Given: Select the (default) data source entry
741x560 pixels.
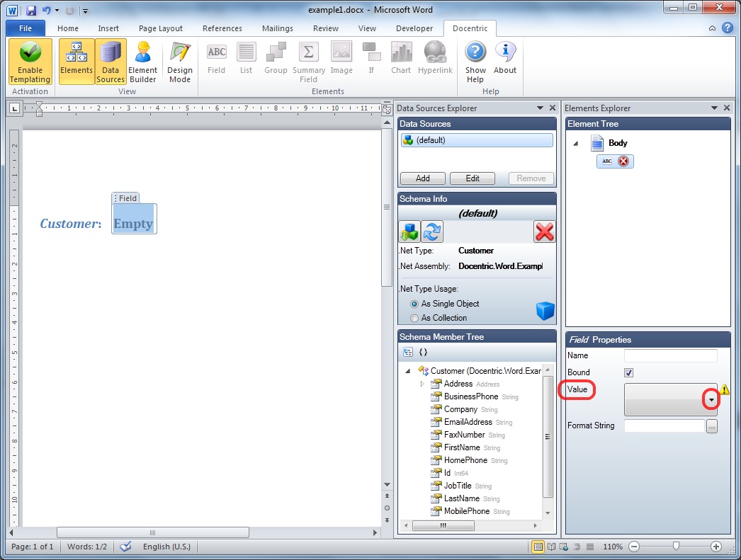Looking at the screenshot, I should click(477, 140).
